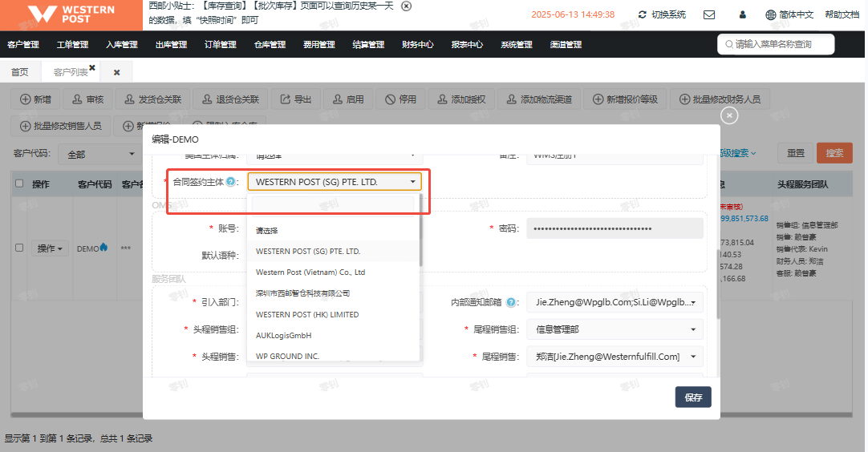
Task: Open the 尾程销售组 信息管理部 dropdown
Action: [x=614, y=329]
